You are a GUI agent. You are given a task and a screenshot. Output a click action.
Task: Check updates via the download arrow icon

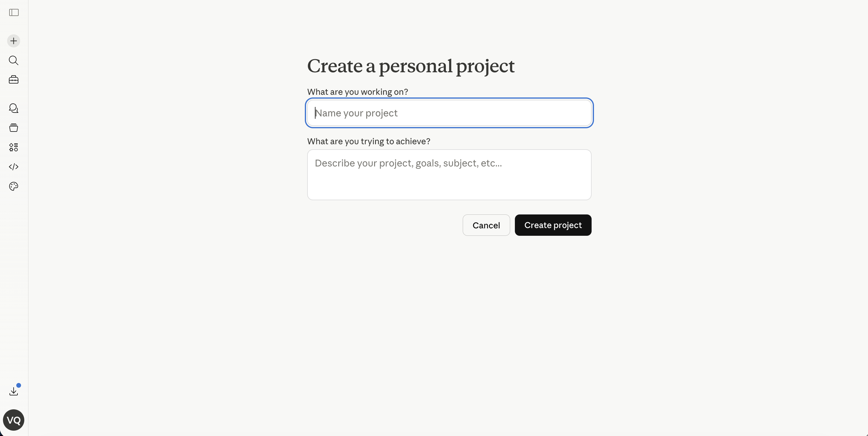[x=13, y=391]
